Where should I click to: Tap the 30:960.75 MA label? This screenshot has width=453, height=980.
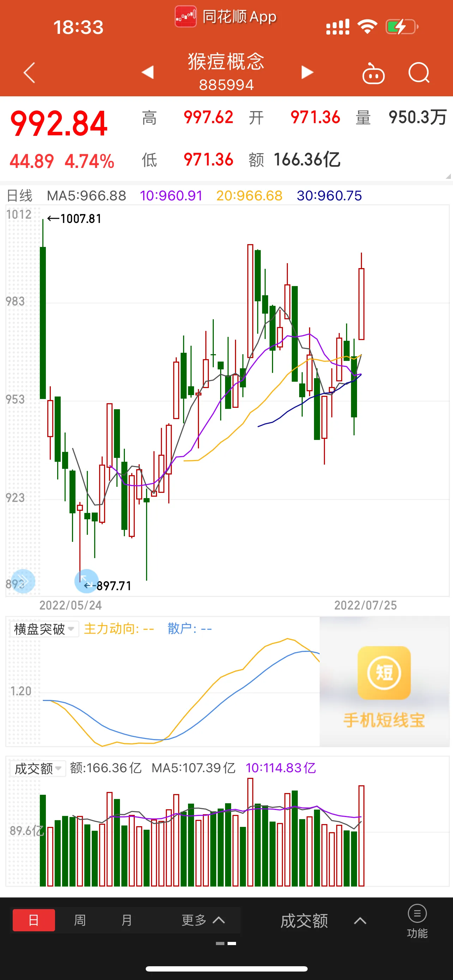[x=330, y=195]
